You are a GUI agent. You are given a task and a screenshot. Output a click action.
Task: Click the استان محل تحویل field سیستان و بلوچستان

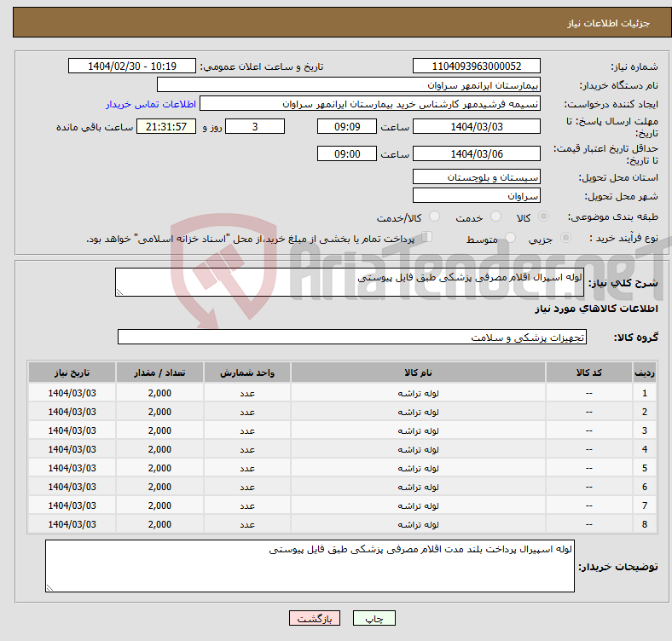click(x=476, y=177)
